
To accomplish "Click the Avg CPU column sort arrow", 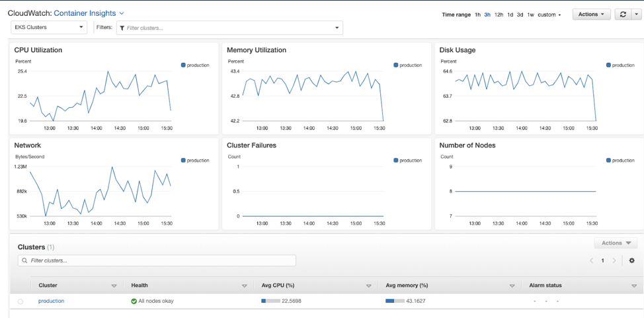I will [x=368, y=286].
